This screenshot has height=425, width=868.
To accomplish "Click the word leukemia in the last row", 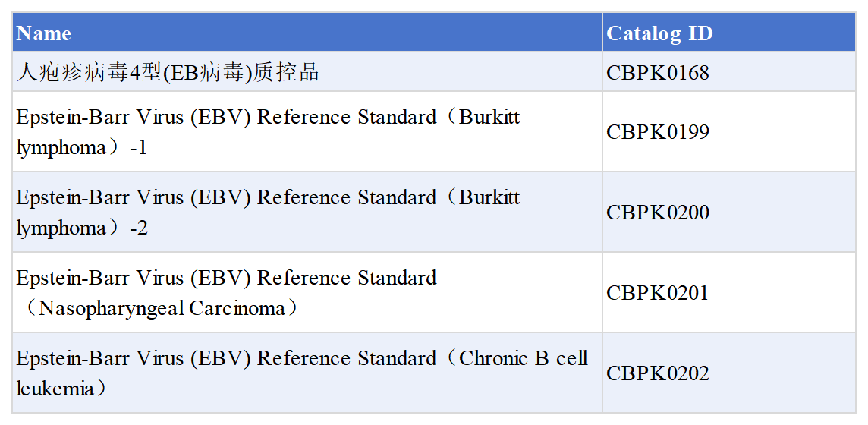I will point(55,389).
